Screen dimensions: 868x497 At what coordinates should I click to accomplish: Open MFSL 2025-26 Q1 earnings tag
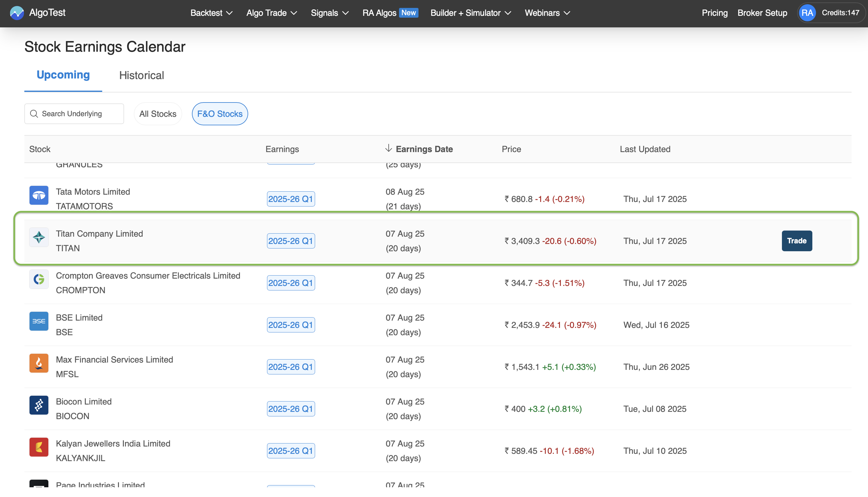click(290, 367)
